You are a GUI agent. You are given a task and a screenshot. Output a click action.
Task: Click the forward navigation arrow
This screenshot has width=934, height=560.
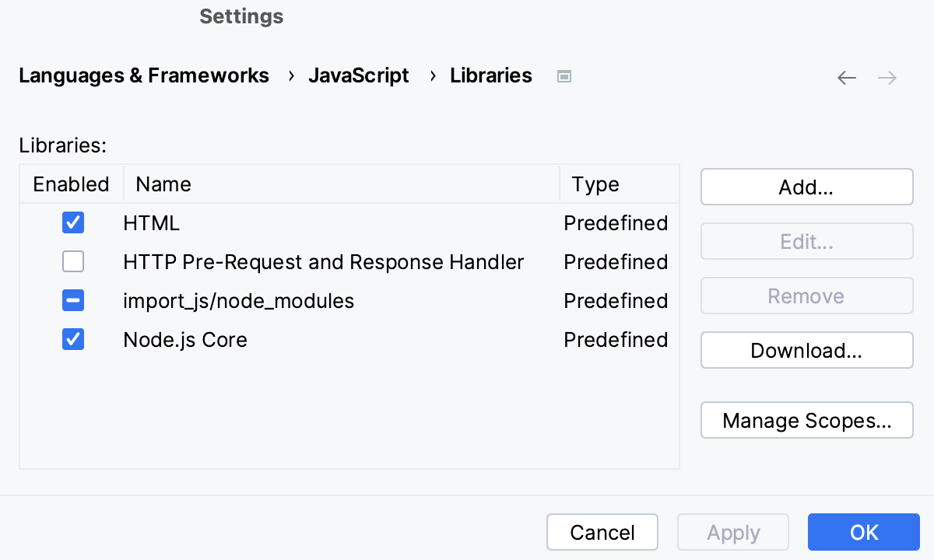click(887, 77)
